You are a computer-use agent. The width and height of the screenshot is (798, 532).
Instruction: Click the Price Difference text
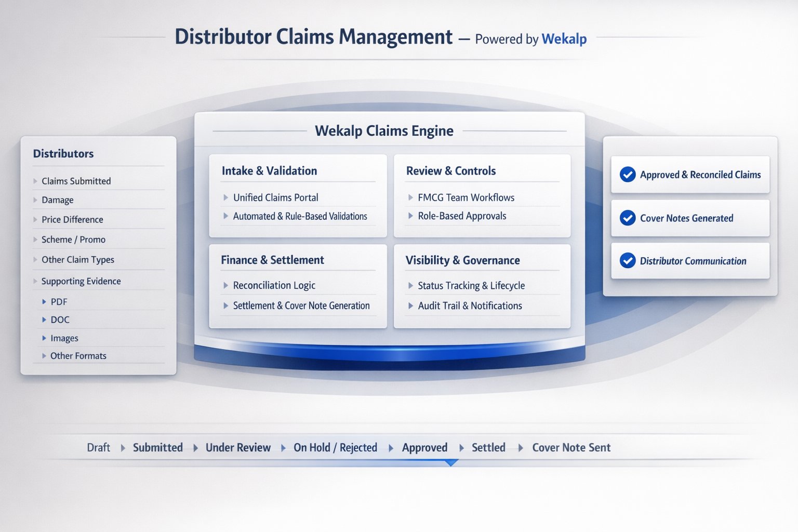click(x=72, y=219)
